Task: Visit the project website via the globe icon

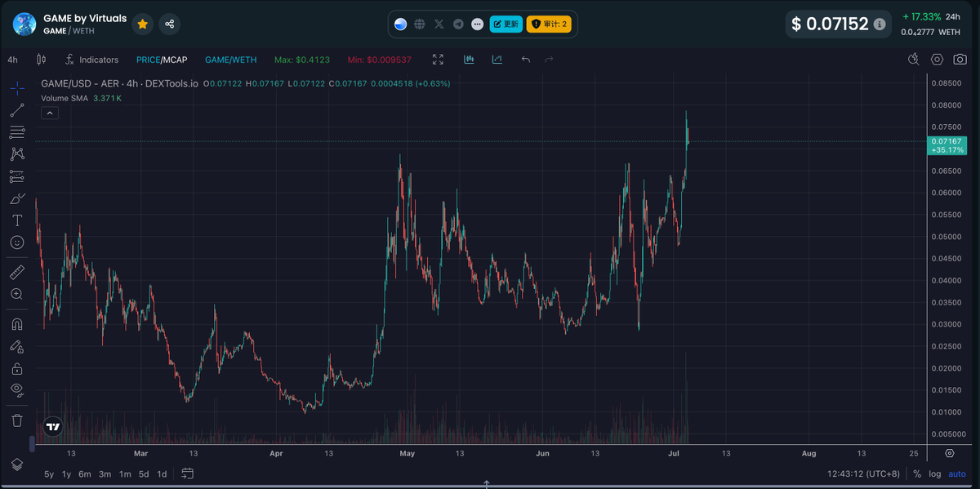Action: click(x=420, y=24)
